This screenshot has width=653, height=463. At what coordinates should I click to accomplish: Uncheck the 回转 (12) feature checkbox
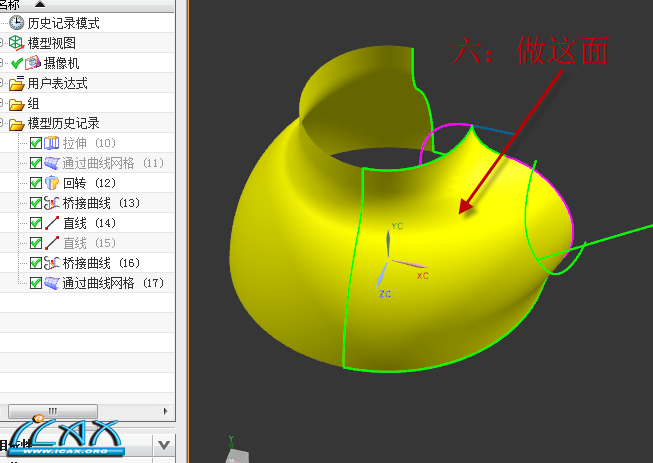36,183
